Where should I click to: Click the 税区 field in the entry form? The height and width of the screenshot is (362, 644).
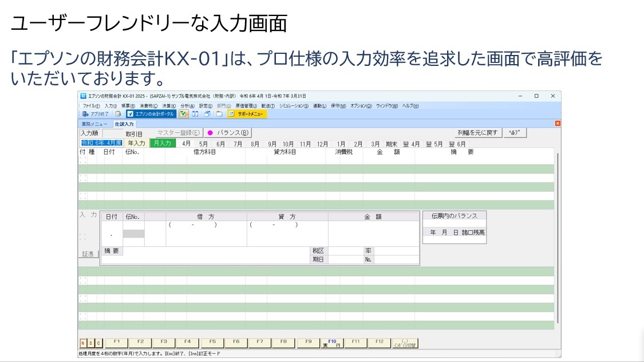[x=345, y=251]
